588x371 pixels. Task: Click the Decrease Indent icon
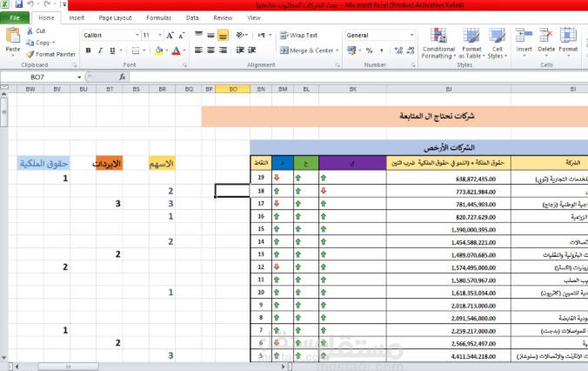[x=240, y=50]
